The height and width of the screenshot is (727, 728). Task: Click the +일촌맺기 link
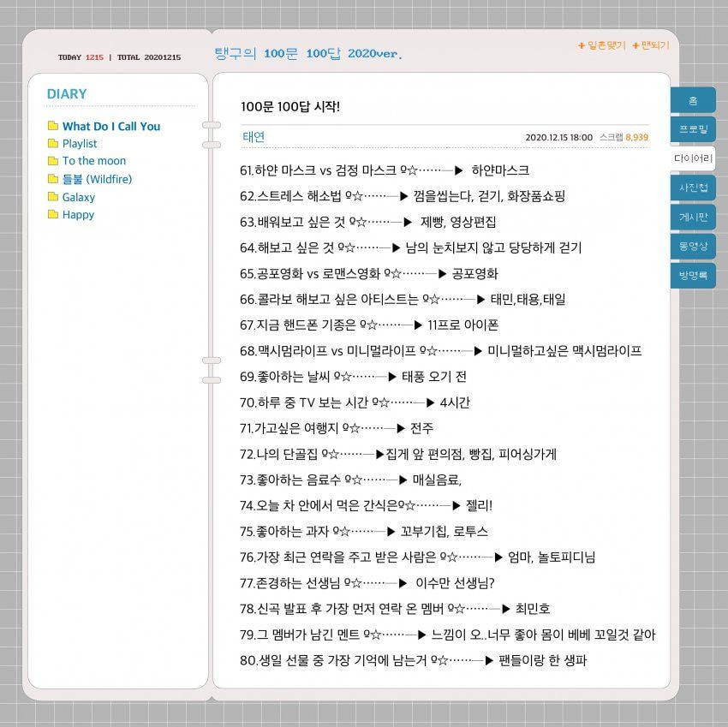coord(602,45)
